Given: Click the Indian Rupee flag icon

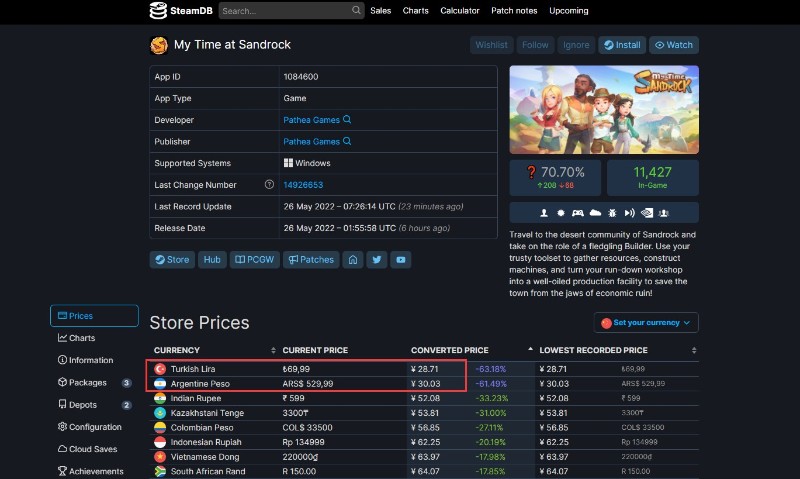Looking at the screenshot, I should [160, 398].
